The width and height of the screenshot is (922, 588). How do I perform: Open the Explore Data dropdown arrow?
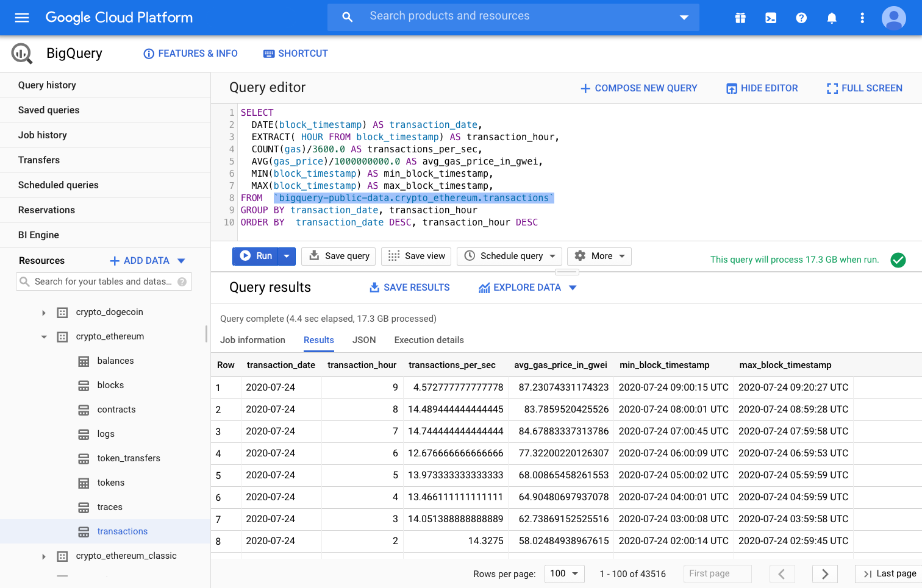573,288
